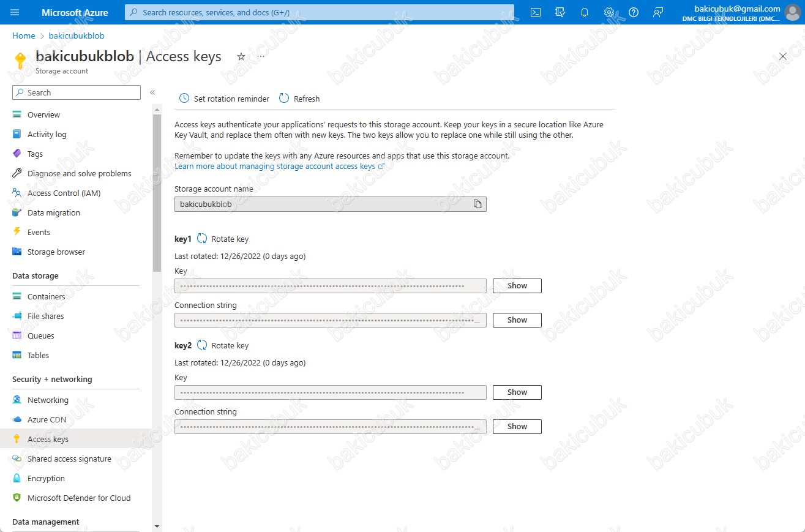Open the Azure portal hamburger menu
Screen dimensions: 805x532
(15, 12)
